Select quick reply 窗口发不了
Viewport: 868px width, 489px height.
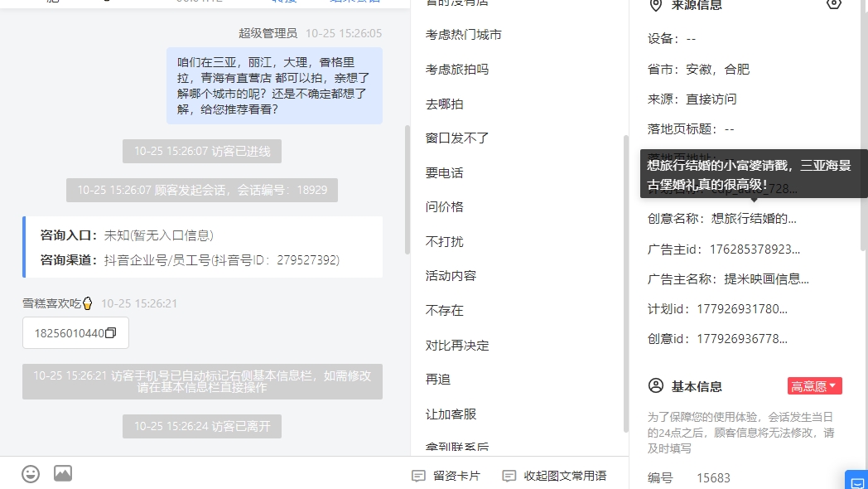tap(456, 138)
